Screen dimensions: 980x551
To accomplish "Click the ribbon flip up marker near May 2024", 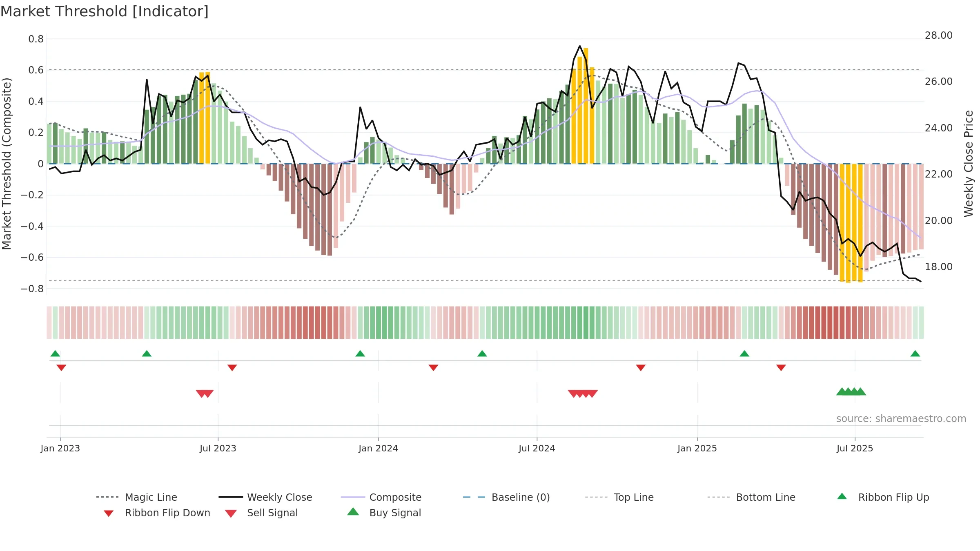I will click(482, 353).
